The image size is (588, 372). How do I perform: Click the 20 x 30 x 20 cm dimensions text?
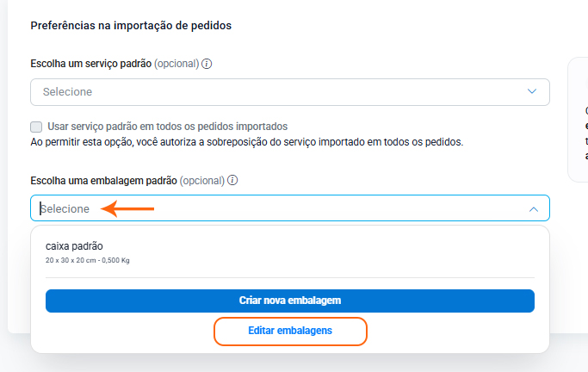click(87, 260)
